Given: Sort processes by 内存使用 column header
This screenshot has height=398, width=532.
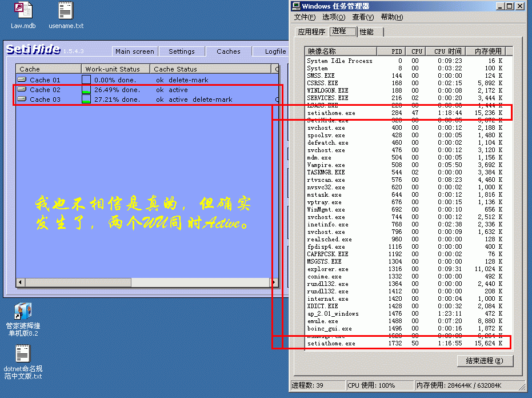Looking at the screenshot, I should 486,51.
